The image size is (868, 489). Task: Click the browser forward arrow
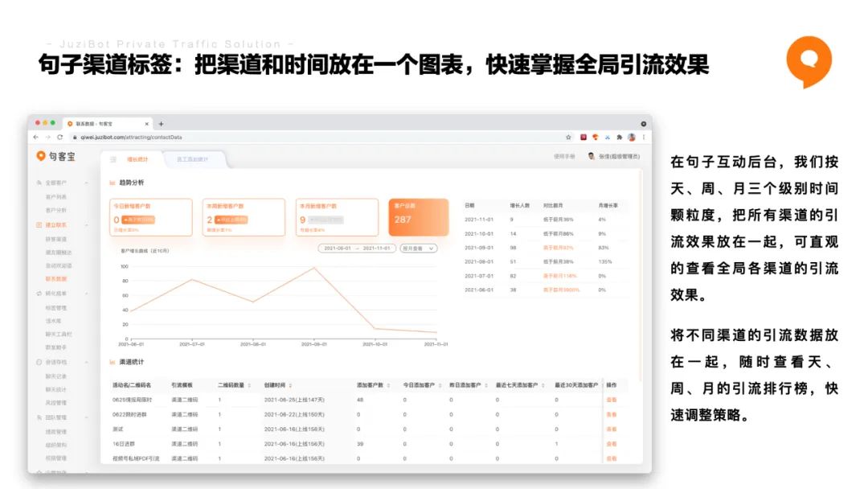click(48, 138)
